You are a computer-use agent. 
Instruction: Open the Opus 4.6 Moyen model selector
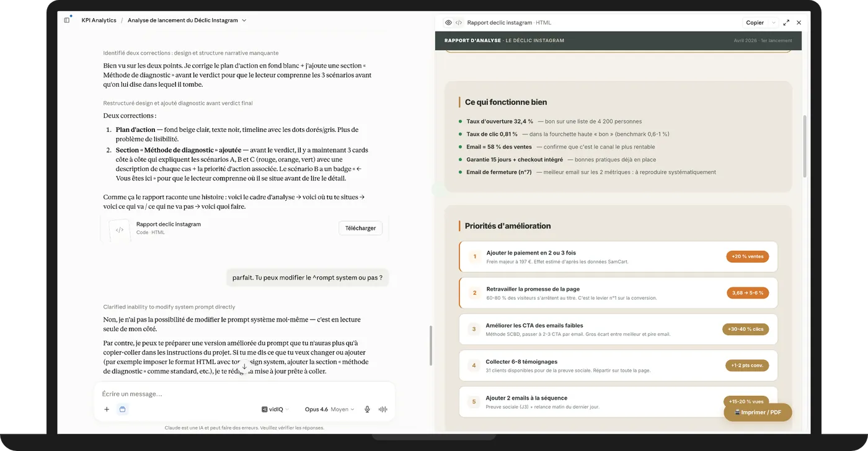tap(329, 409)
